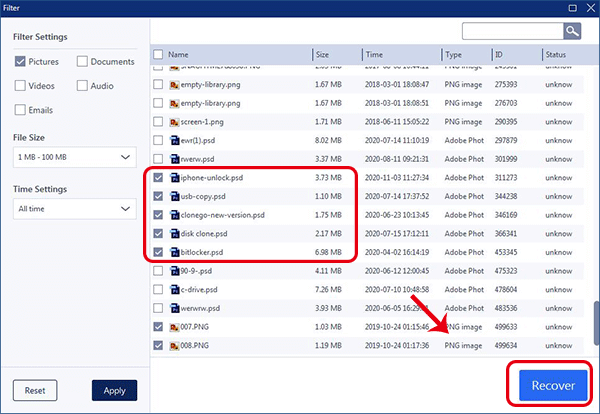Click the bitlocker.psd file icon
The image size is (600, 414).
coord(174,251)
